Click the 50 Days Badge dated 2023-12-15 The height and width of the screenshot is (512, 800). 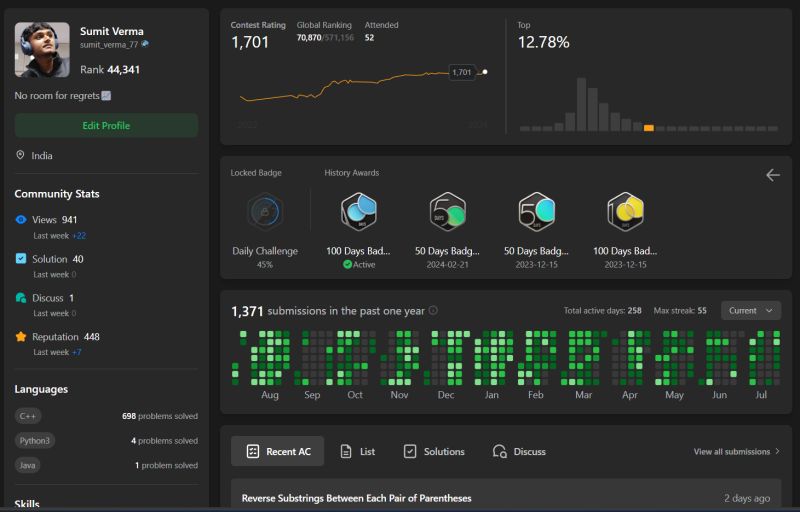536,211
